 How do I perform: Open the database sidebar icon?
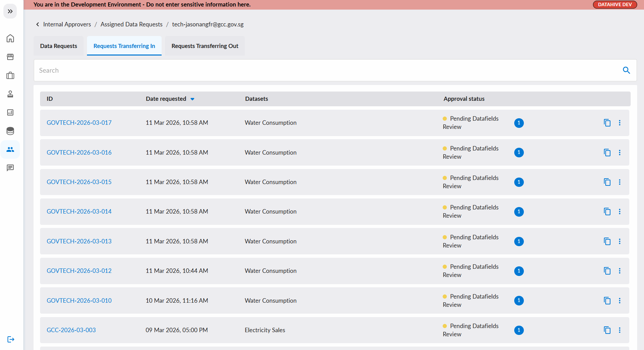click(10, 131)
